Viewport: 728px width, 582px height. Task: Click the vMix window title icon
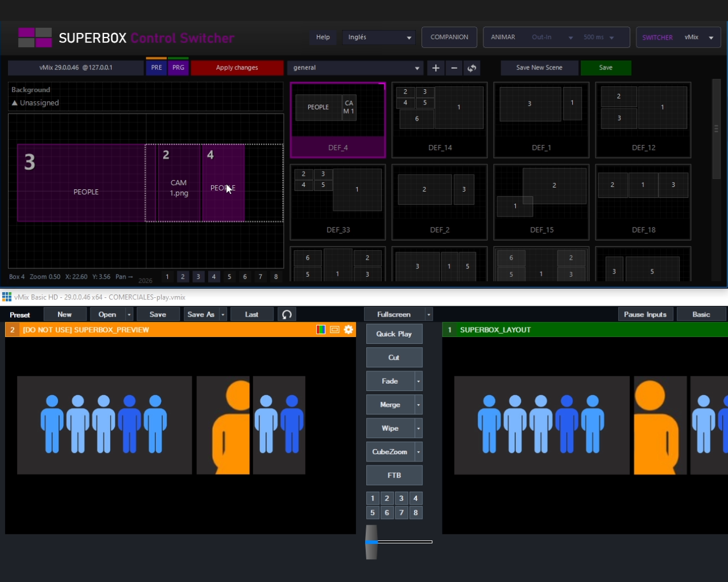(x=7, y=297)
